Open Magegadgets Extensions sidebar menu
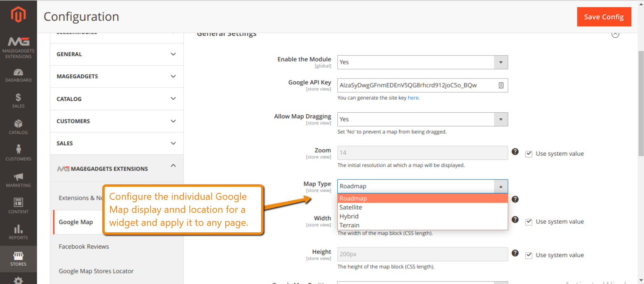Image resolution: width=644 pixels, height=284 pixels. (18, 48)
